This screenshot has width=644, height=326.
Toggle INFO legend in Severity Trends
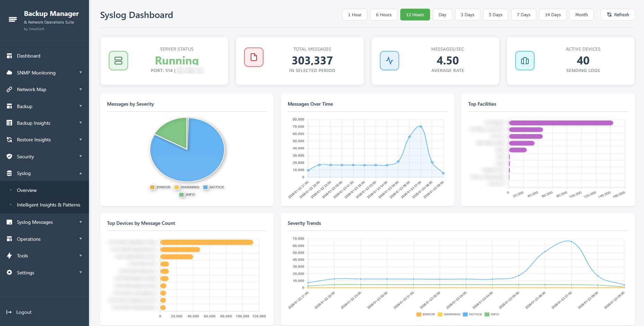tap(492, 314)
